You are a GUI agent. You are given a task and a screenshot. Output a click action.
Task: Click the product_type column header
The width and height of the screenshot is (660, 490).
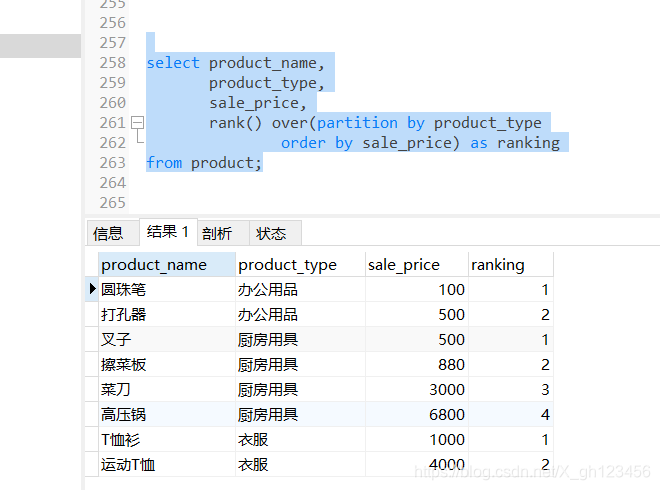(x=300, y=265)
